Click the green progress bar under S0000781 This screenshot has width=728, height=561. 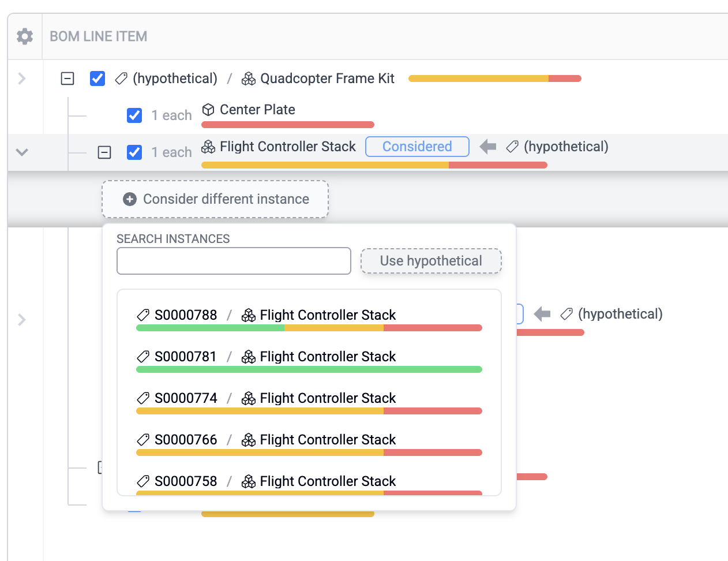(x=309, y=369)
